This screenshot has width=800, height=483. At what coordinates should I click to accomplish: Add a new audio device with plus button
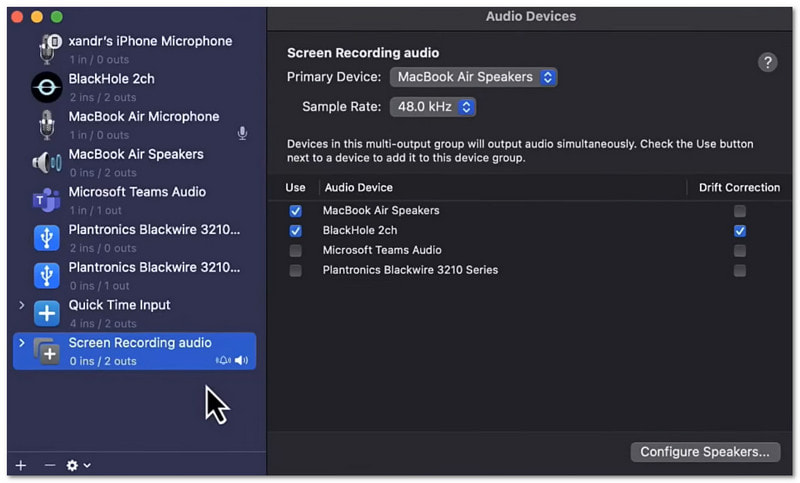(x=20, y=465)
